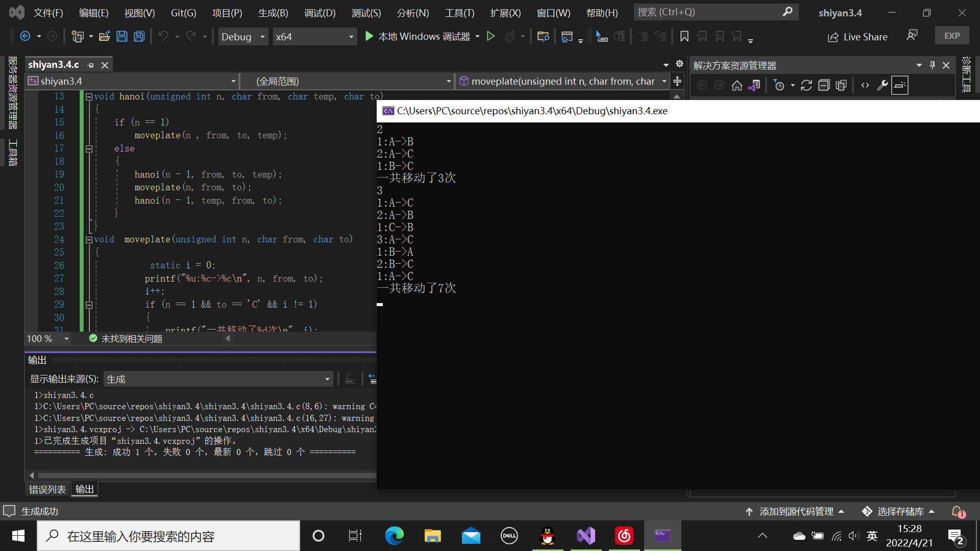Viewport: 980px width, 551px height.
Task: Toggle pin on shiyan3.4.c tab
Action: [91, 65]
